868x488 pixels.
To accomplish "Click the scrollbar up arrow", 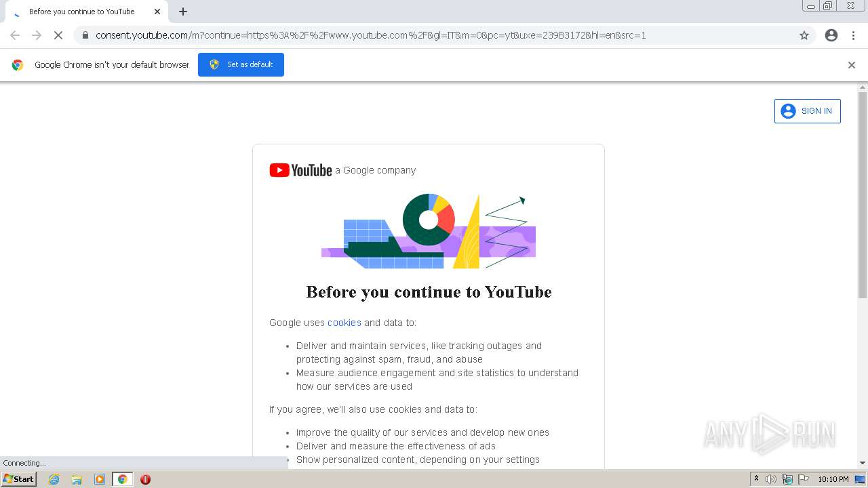I will coord(863,87).
